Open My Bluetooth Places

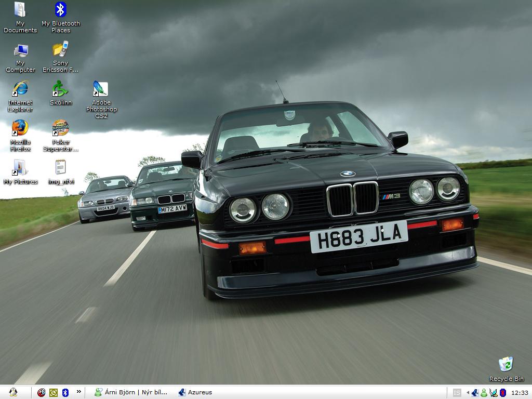pyautogui.click(x=61, y=10)
